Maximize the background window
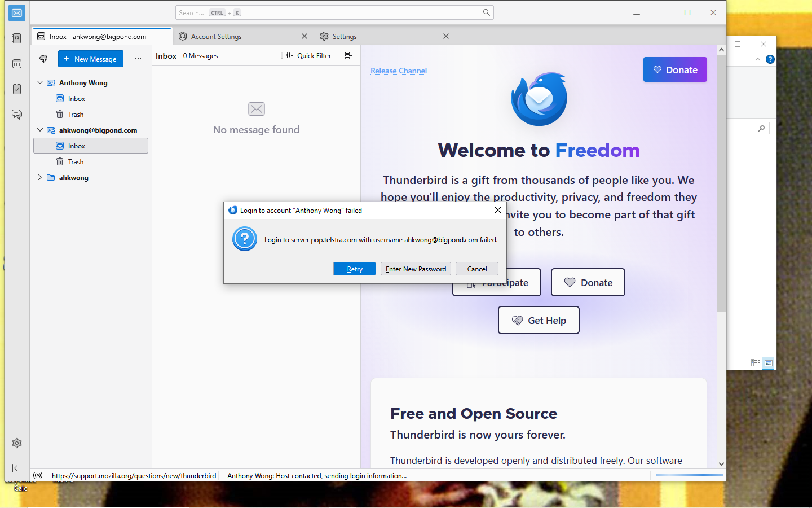Viewport: 812px width, 508px height. (x=738, y=44)
